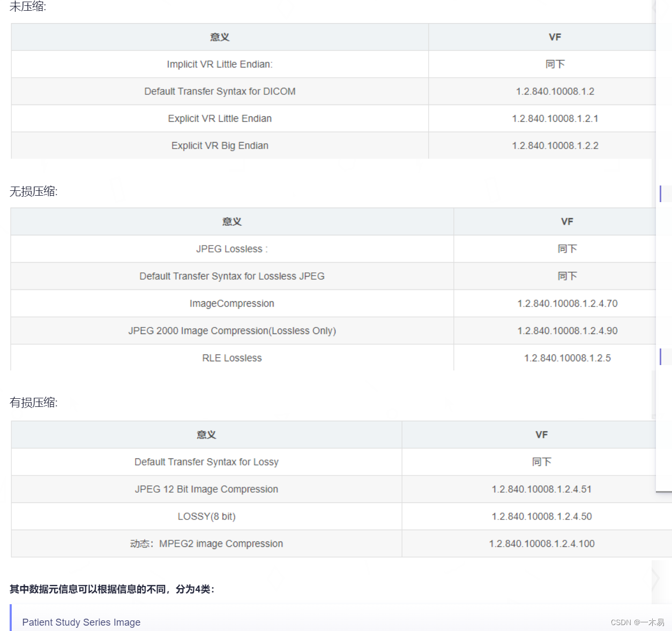Click the JPEG 2000 Image Compression cell
The width and height of the screenshot is (672, 631).
tap(232, 330)
